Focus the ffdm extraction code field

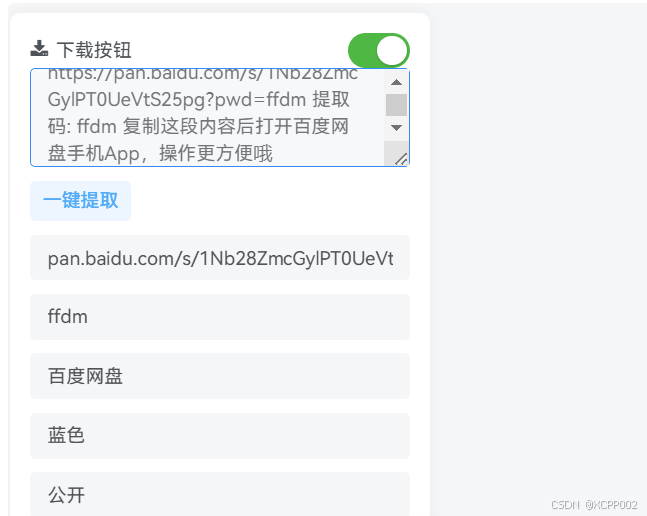click(220, 317)
